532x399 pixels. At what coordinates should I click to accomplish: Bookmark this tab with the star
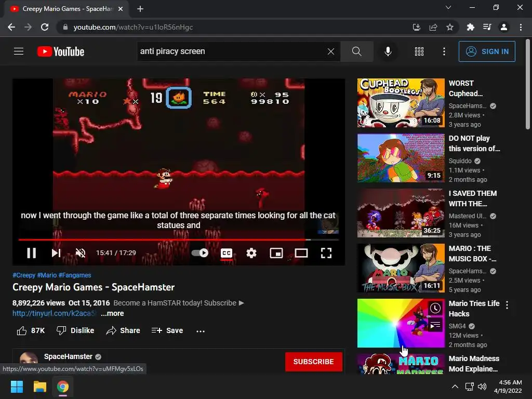point(450,27)
